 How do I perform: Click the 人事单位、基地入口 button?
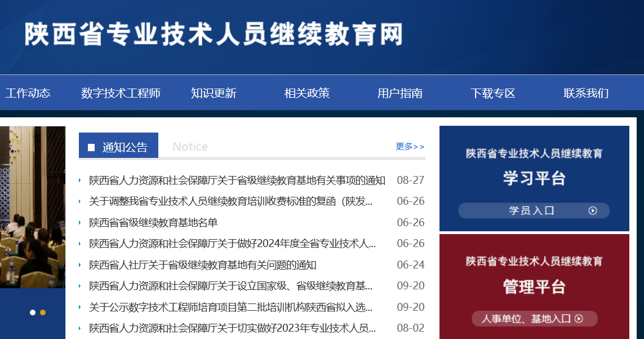click(x=534, y=319)
